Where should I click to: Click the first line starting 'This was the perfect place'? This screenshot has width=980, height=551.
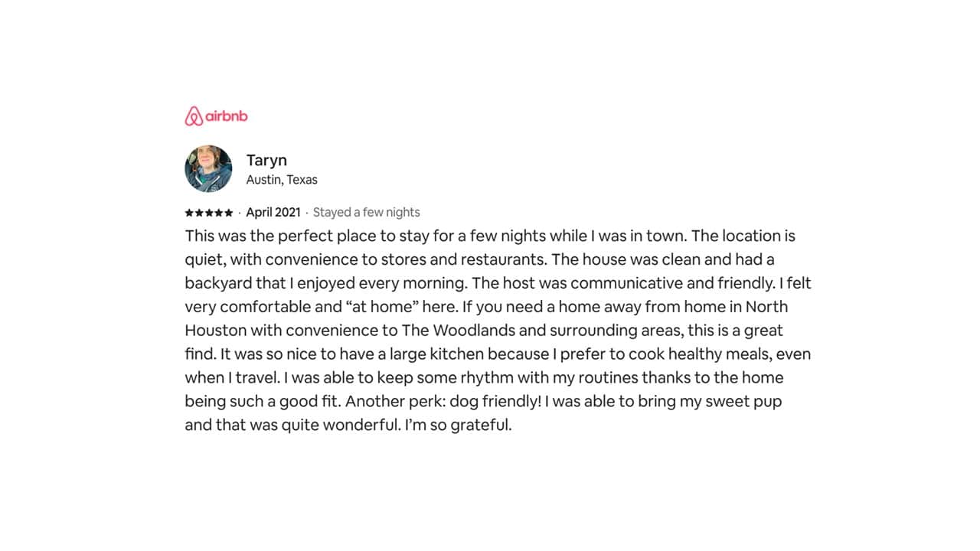[490, 236]
